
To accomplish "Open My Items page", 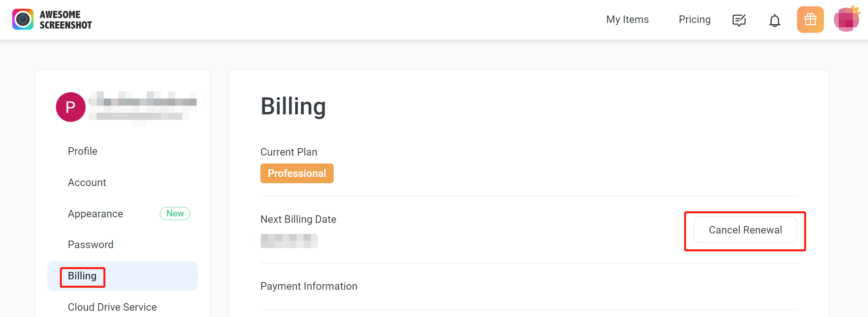I will tap(627, 19).
